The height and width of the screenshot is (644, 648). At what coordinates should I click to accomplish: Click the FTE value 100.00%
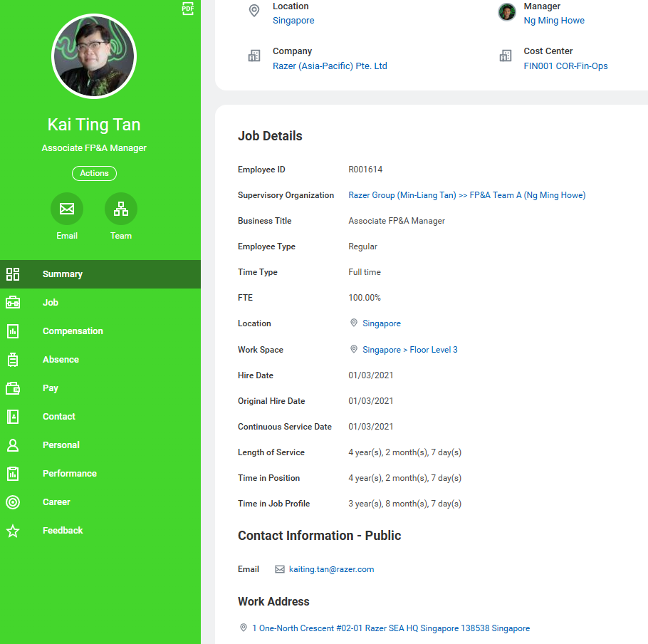[365, 298]
